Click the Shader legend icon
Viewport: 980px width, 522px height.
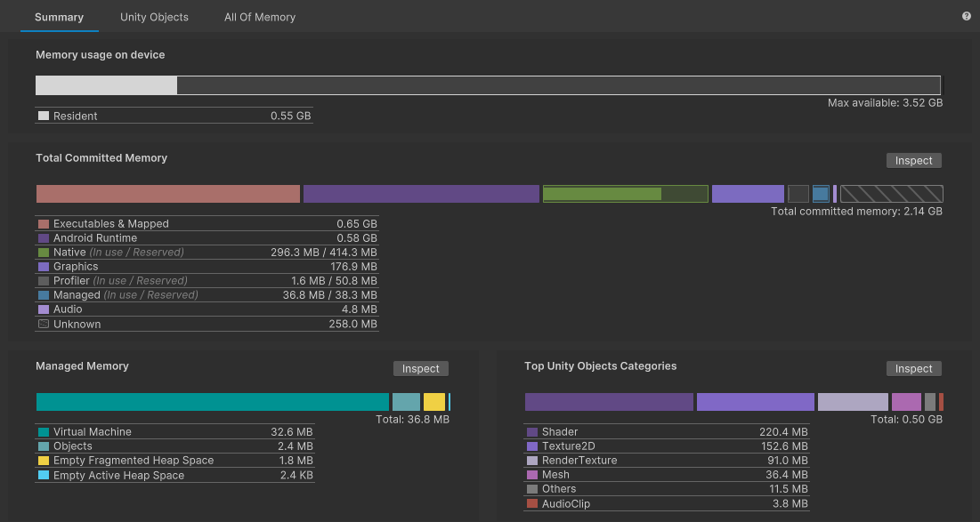pyautogui.click(x=530, y=431)
